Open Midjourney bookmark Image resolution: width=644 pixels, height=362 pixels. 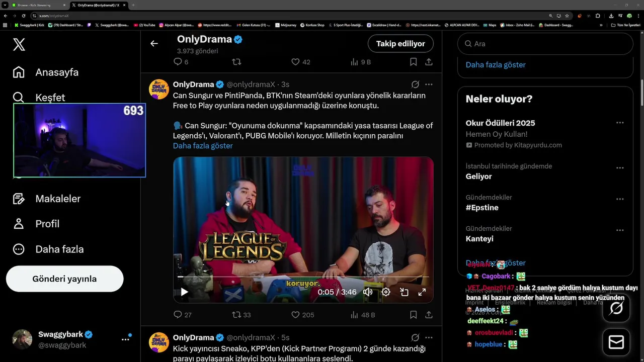pos(286,25)
